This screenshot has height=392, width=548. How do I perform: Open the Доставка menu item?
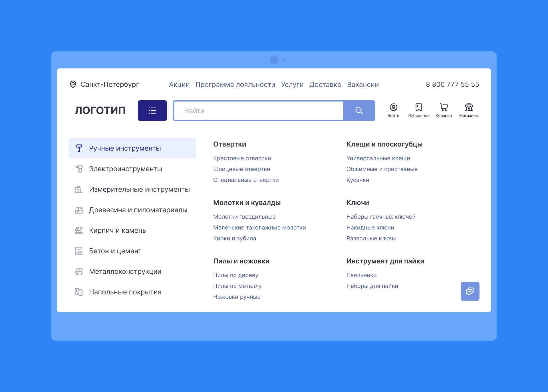325,84
